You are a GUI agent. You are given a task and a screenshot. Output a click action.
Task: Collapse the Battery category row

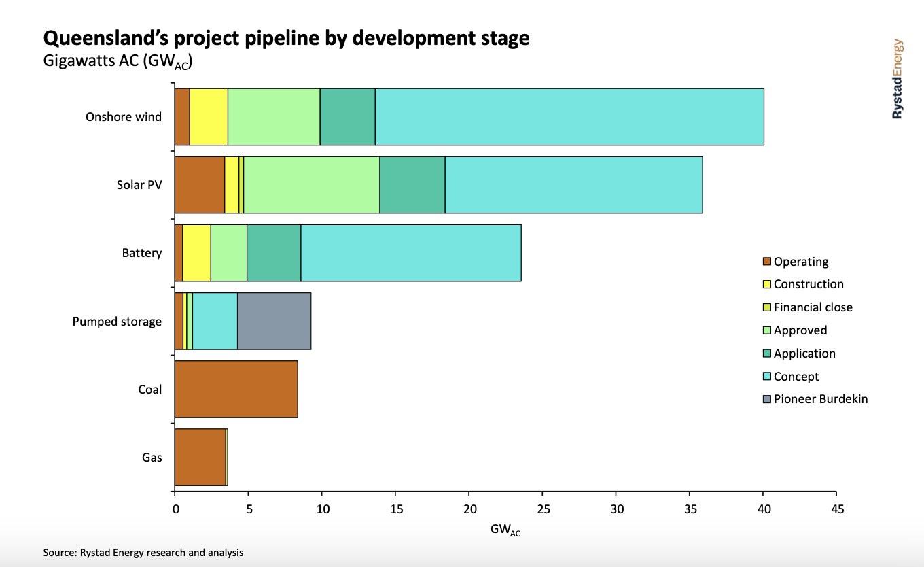click(x=141, y=252)
